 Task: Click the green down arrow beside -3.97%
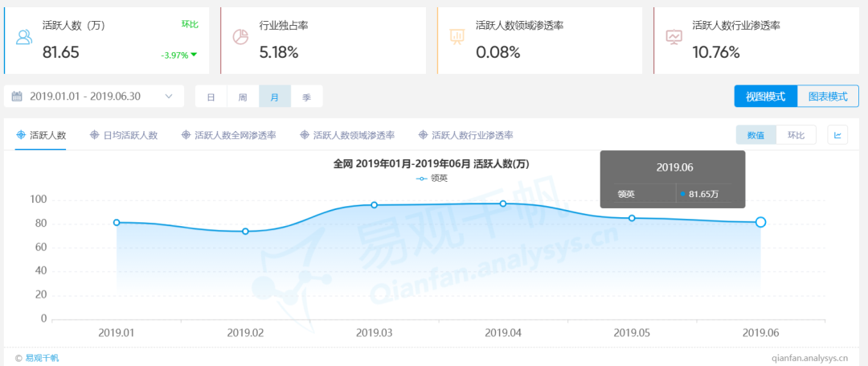pyautogui.click(x=194, y=55)
